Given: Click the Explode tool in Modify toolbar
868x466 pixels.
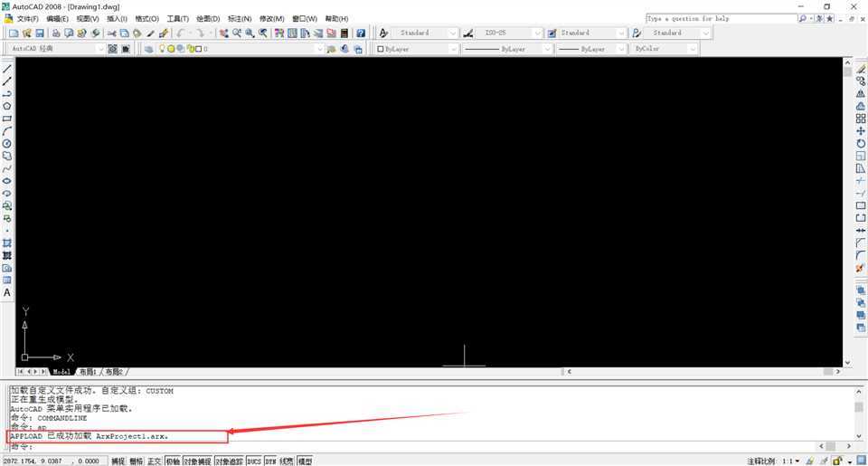Looking at the screenshot, I should (861, 268).
